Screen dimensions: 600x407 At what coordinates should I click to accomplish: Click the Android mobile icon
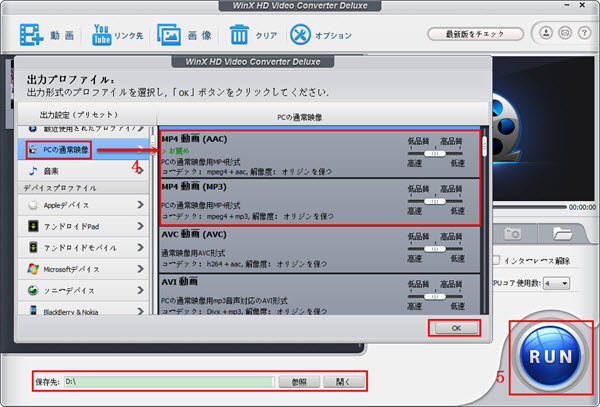click(33, 247)
